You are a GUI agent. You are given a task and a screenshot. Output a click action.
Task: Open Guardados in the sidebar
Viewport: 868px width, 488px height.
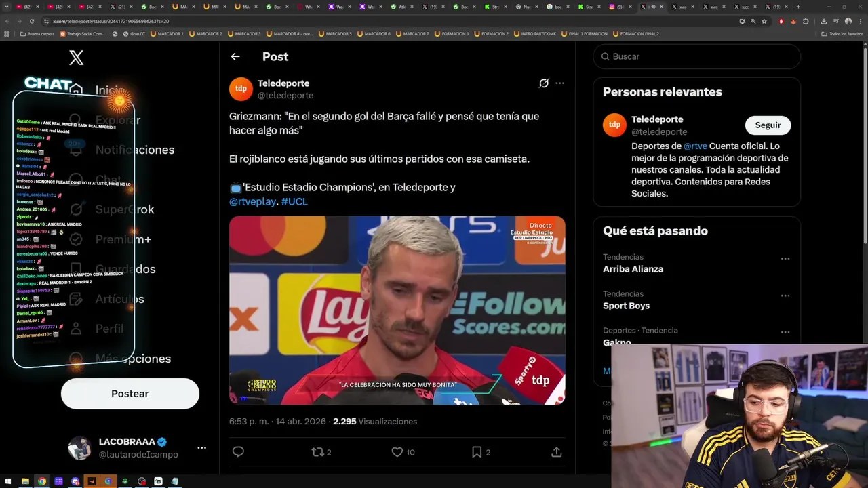pyautogui.click(x=114, y=269)
